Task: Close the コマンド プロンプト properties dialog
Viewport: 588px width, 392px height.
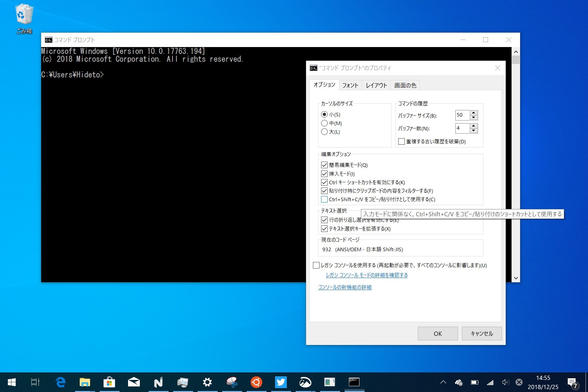Action: (498, 68)
